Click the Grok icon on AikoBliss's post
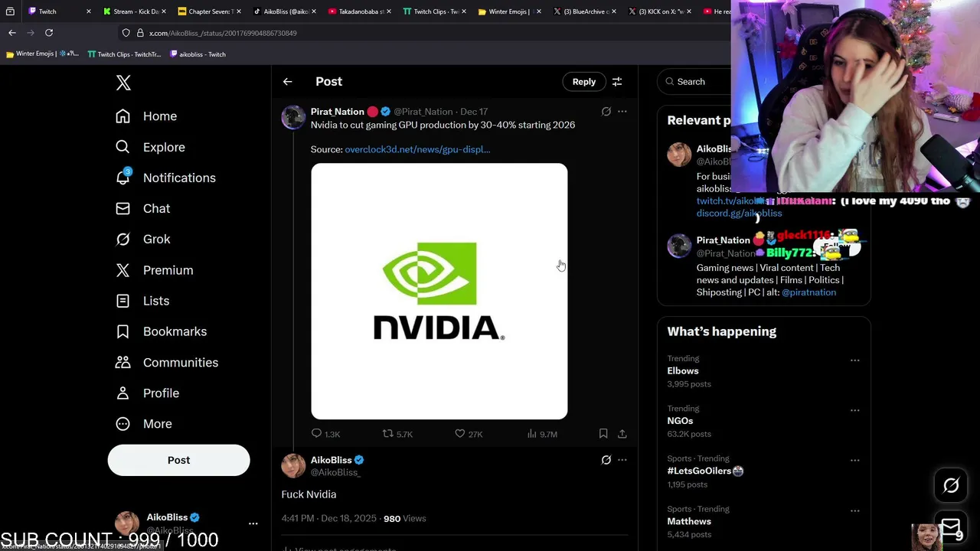Screen dimensions: 980x551 tap(606, 460)
